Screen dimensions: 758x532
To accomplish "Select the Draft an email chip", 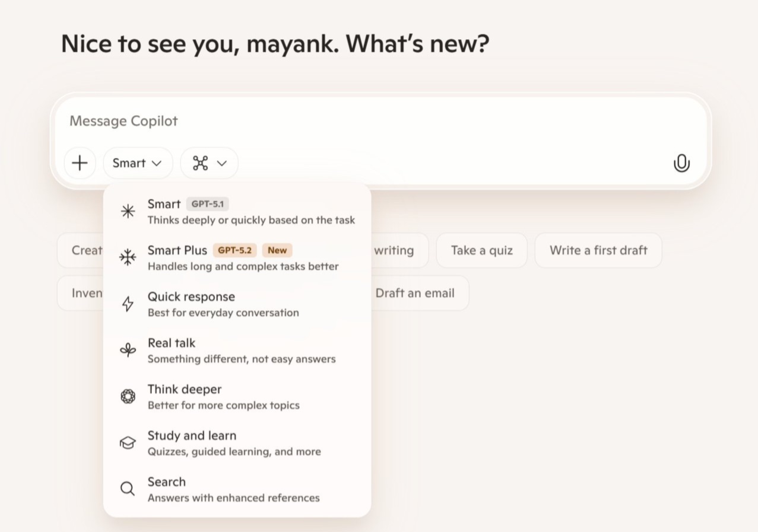I will click(x=415, y=293).
